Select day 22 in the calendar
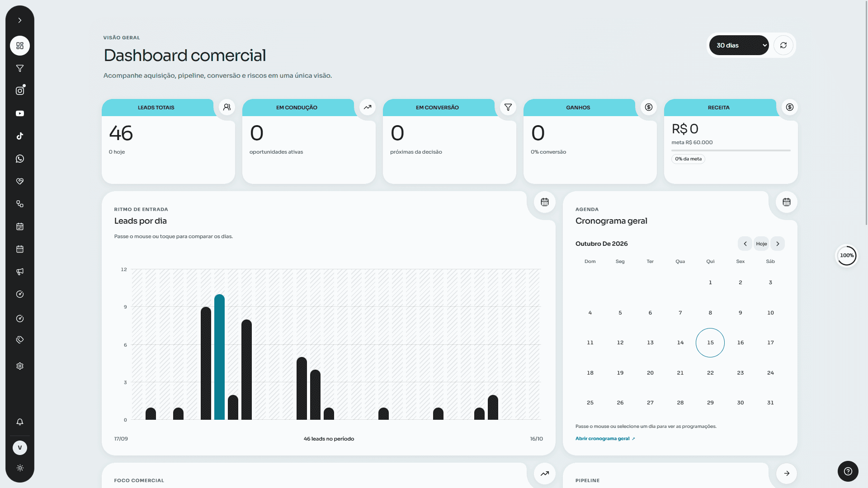The width and height of the screenshot is (868, 488). point(710,373)
